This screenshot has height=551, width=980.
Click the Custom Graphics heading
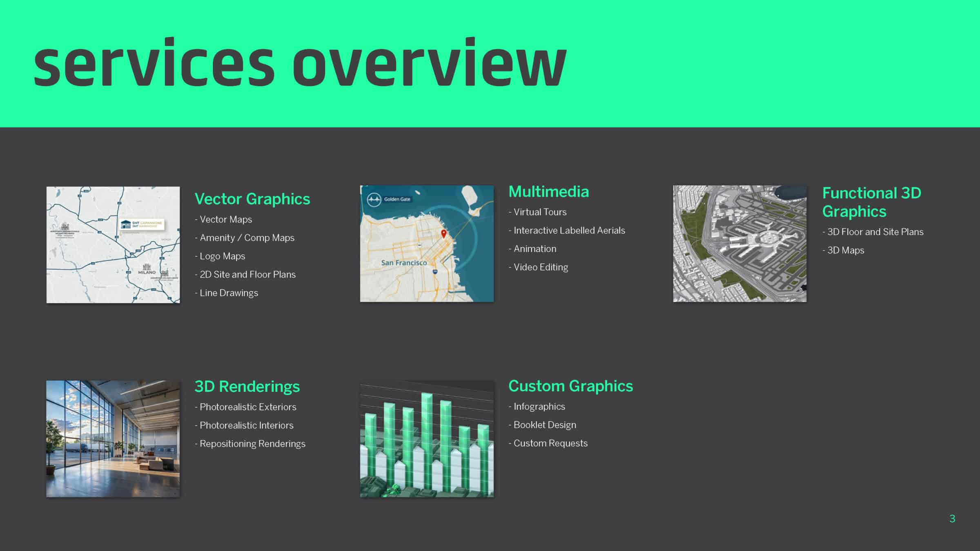(570, 386)
